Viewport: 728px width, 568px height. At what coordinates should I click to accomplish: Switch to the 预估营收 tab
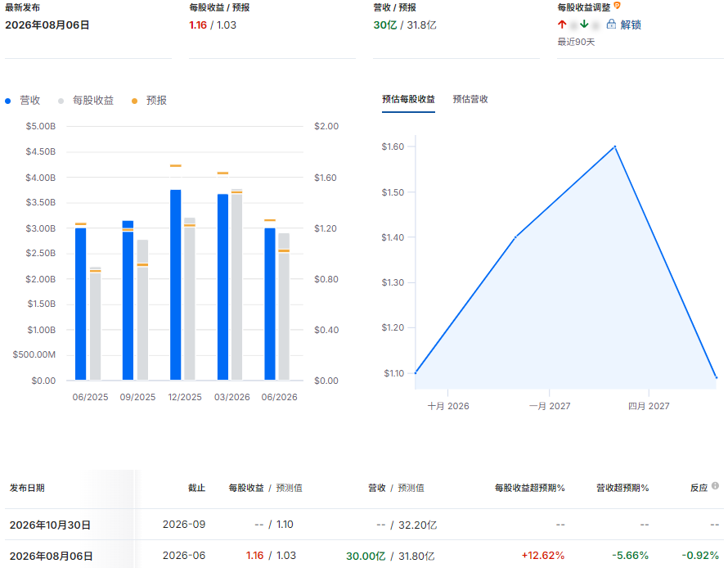(470, 99)
